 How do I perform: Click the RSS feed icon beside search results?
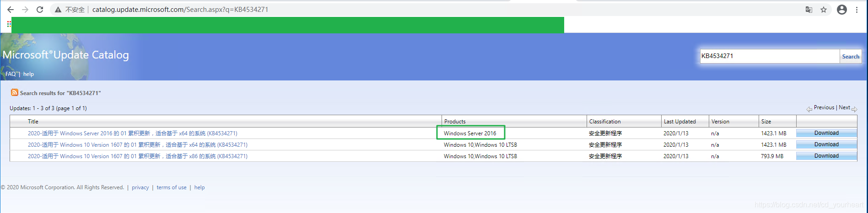tap(15, 93)
